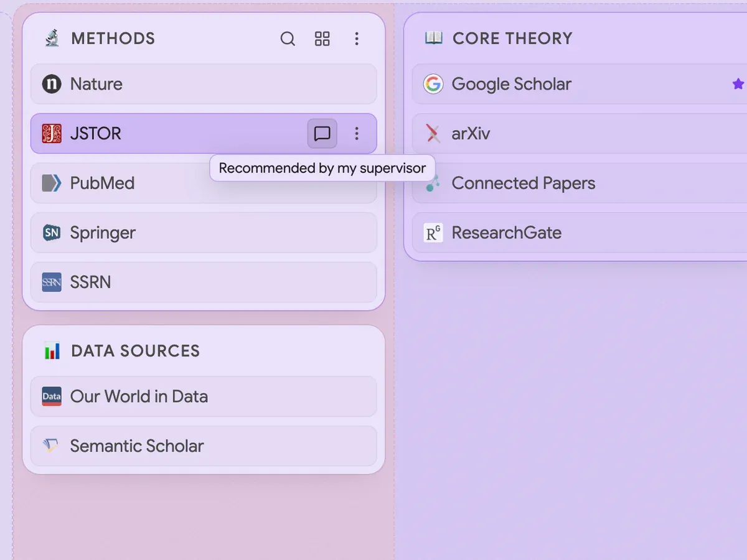Open the ResearchGate bookmark label
The width and height of the screenshot is (747, 560).
507,233
